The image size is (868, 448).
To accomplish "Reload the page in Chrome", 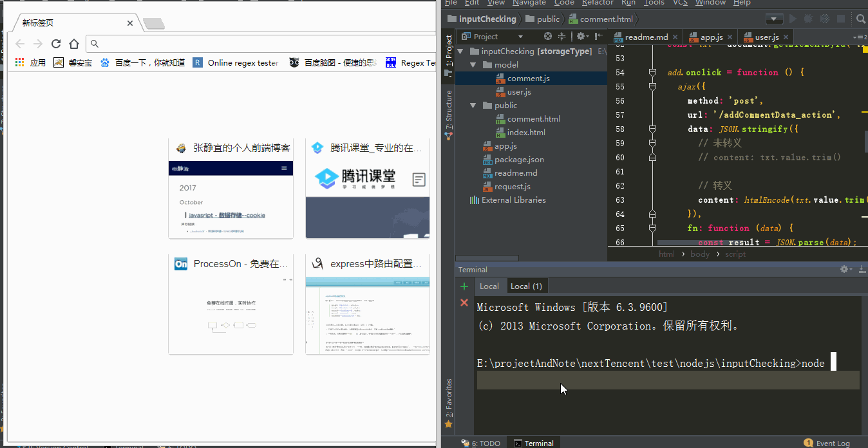I will 56,44.
